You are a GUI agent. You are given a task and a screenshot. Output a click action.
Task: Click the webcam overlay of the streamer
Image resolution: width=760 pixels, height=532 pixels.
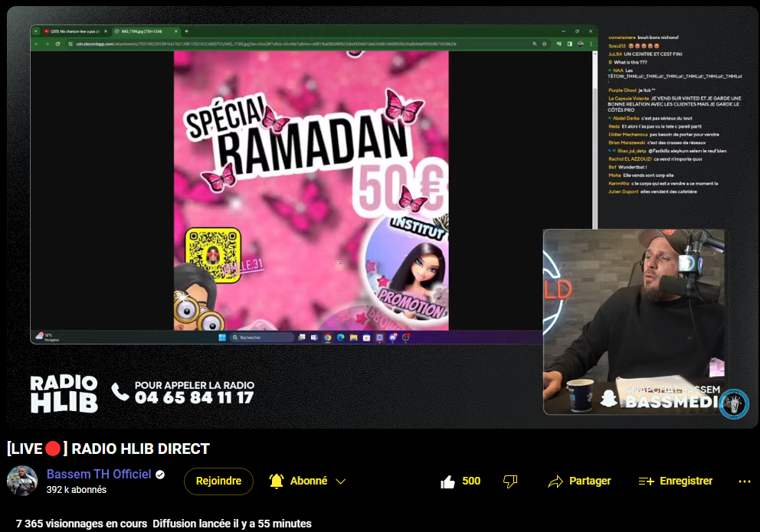click(x=634, y=322)
